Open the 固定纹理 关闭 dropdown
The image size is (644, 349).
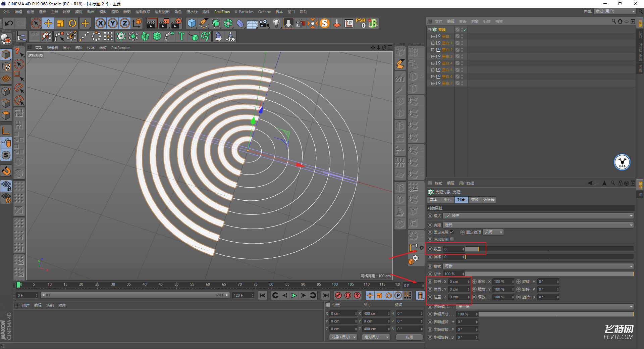tap(494, 232)
